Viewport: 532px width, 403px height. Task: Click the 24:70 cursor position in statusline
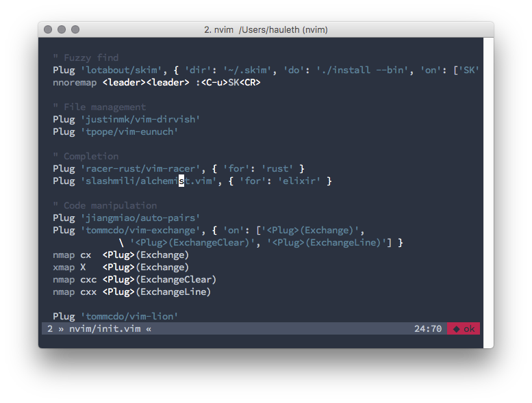[427, 329]
